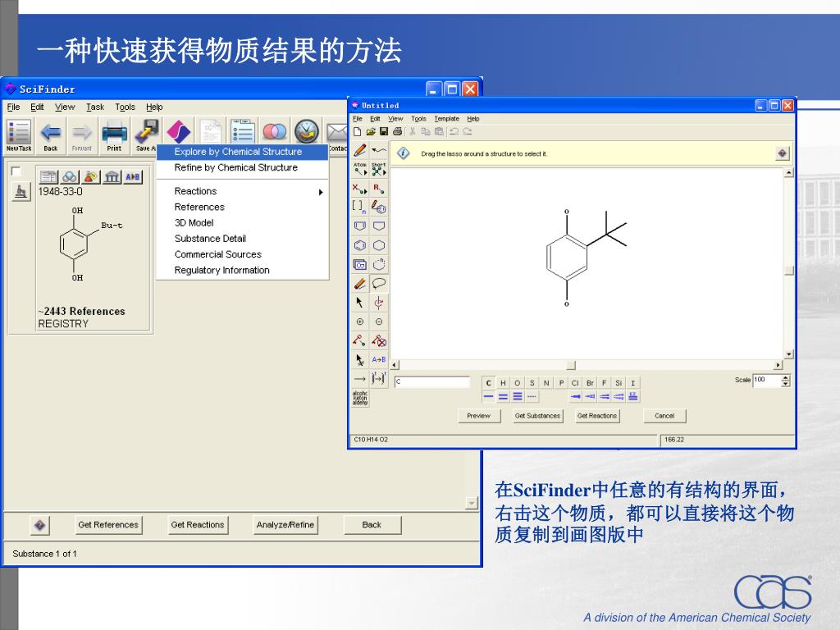Viewport: 840px width, 630px height.
Task: Select the benzene ring template tool
Action: [360, 245]
